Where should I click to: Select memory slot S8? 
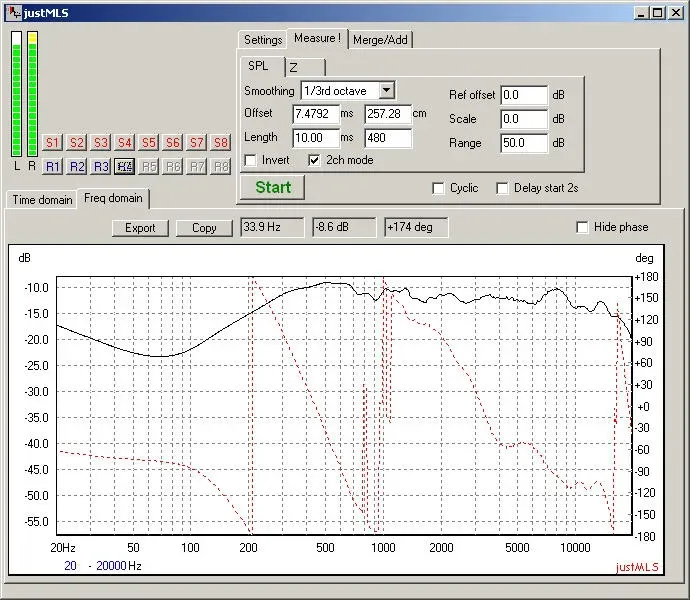[220, 143]
